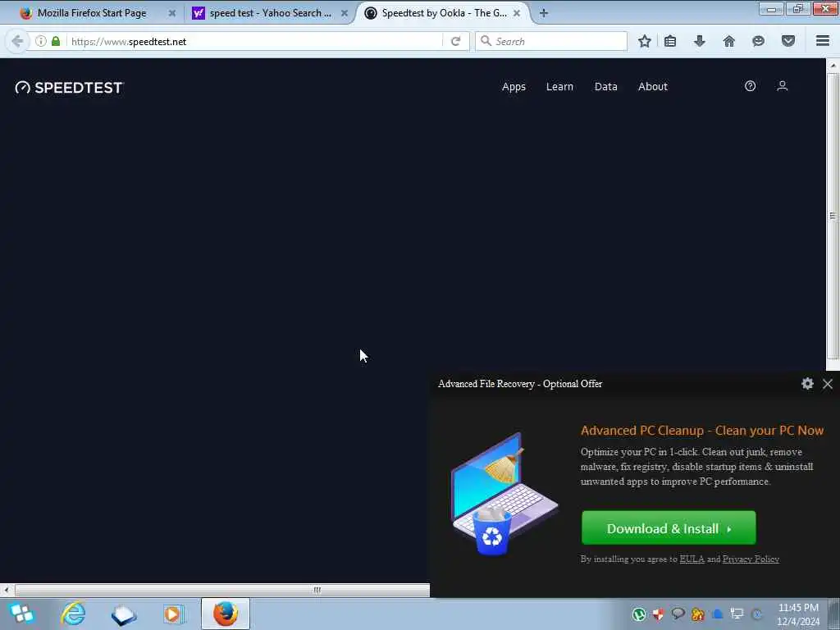Screen dimensions: 840x630
Task: Show bookmarks list icon
Action: (670, 41)
